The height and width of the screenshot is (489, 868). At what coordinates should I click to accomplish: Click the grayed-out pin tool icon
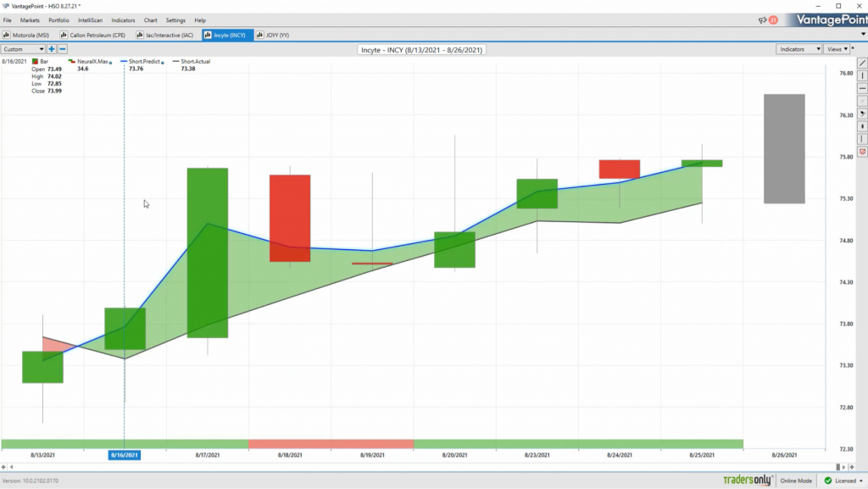click(862, 101)
